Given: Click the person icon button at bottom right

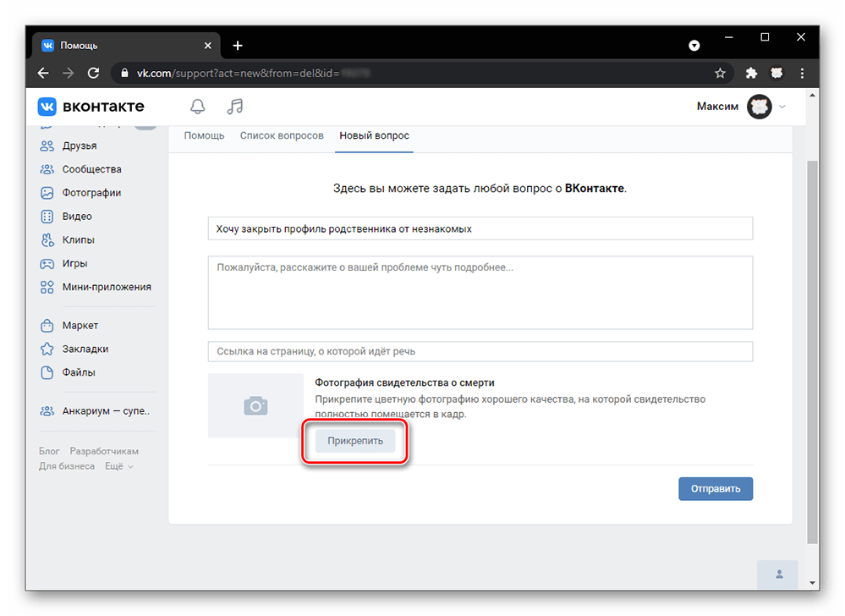Looking at the screenshot, I should click(777, 575).
